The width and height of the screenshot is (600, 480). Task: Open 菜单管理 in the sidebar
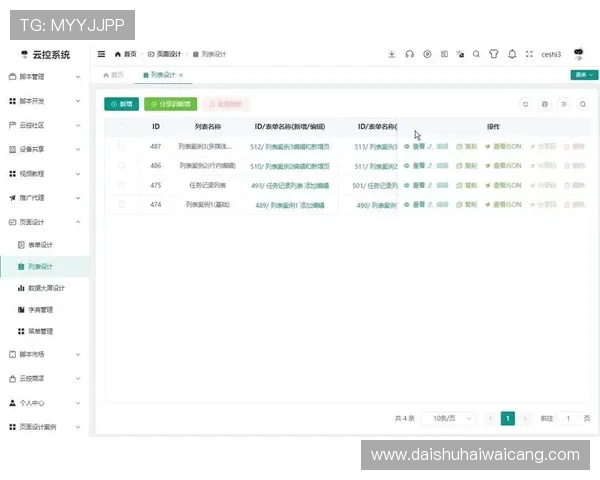pos(45,331)
